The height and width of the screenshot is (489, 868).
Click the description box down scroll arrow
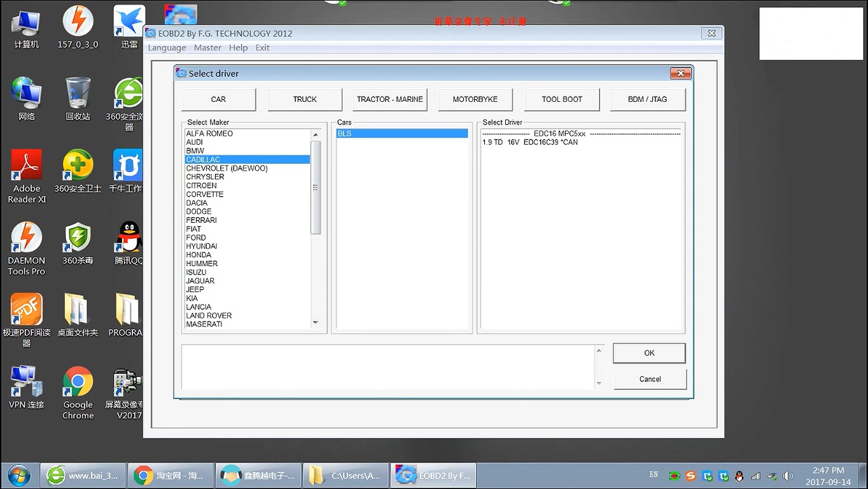pyautogui.click(x=599, y=383)
